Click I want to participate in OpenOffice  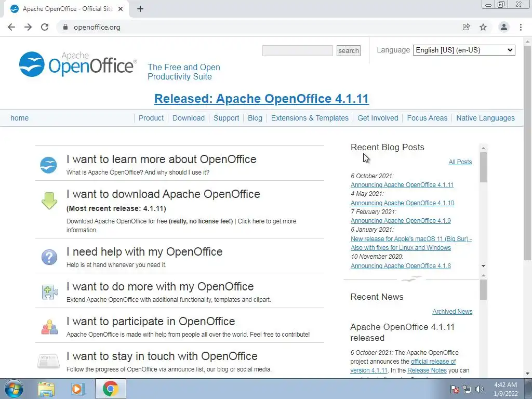pos(151,321)
